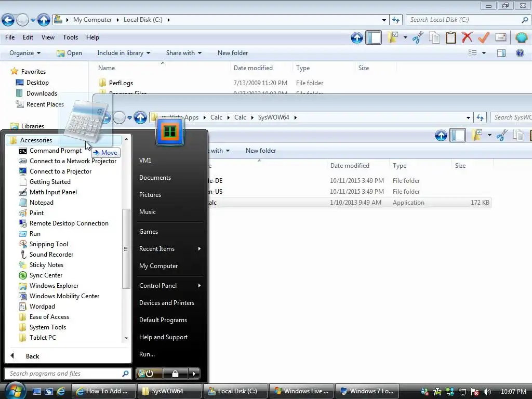Click the blue Up icon in Local Disk toolbar

356,37
